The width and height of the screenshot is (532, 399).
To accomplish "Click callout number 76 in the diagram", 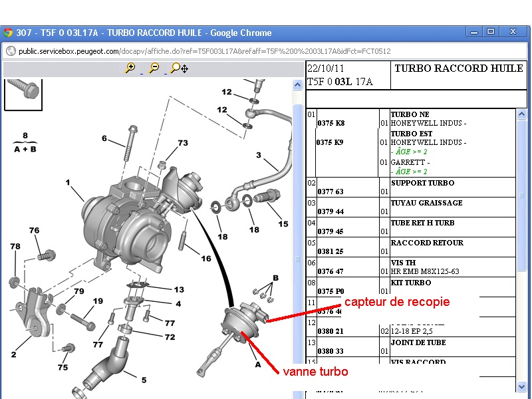I will pos(35,230).
